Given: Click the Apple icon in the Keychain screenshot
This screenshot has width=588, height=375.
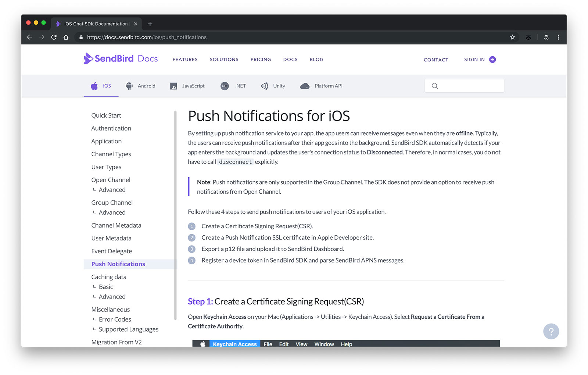Looking at the screenshot, I should tap(202, 344).
